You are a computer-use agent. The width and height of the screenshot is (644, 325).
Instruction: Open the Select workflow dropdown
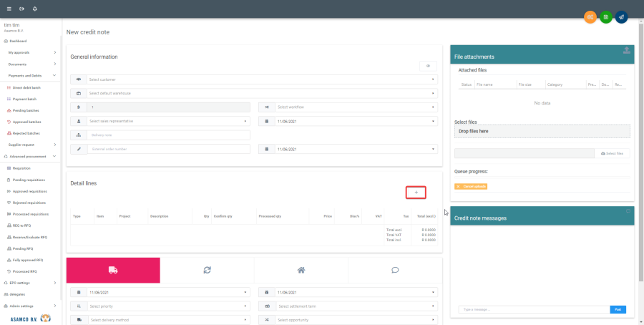(355, 107)
